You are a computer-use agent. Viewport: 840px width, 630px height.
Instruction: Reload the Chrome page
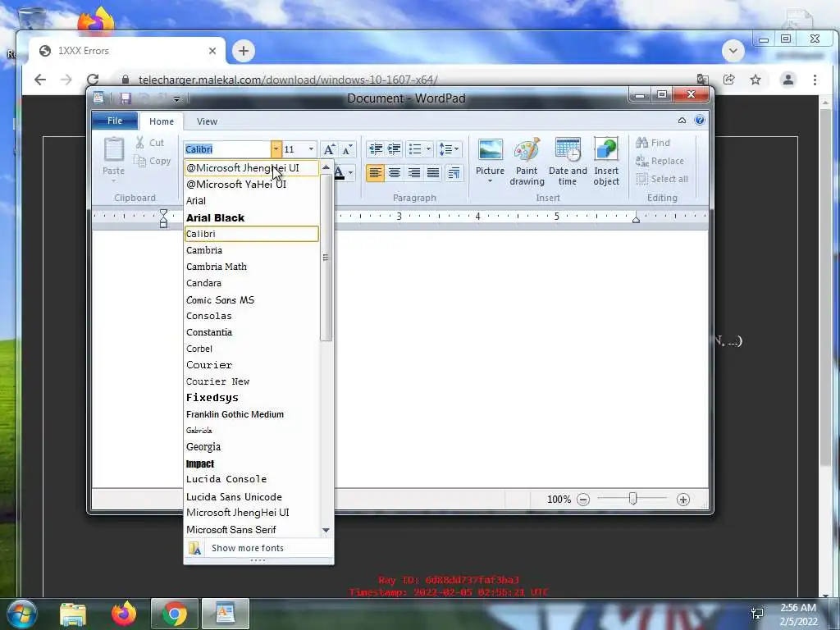pyautogui.click(x=93, y=80)
